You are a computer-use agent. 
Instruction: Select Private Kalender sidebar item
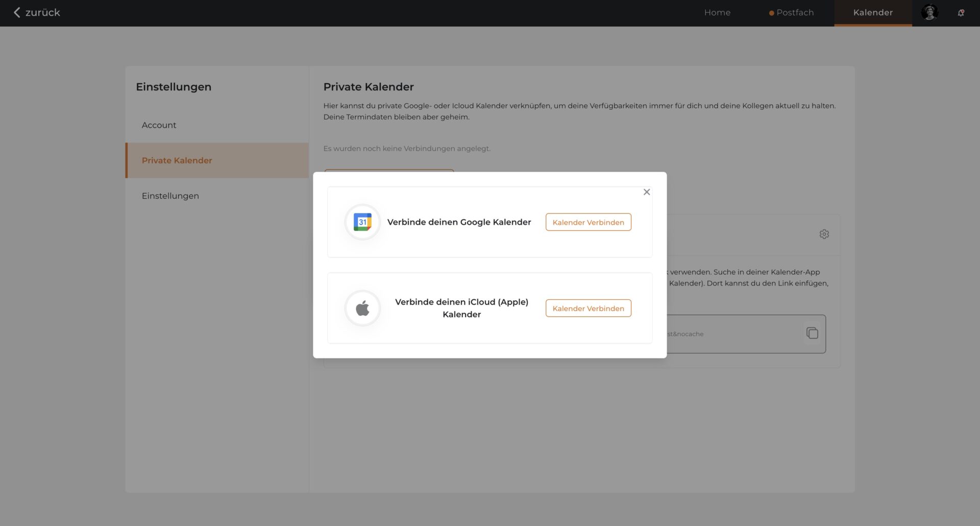[x=177, y=160]
